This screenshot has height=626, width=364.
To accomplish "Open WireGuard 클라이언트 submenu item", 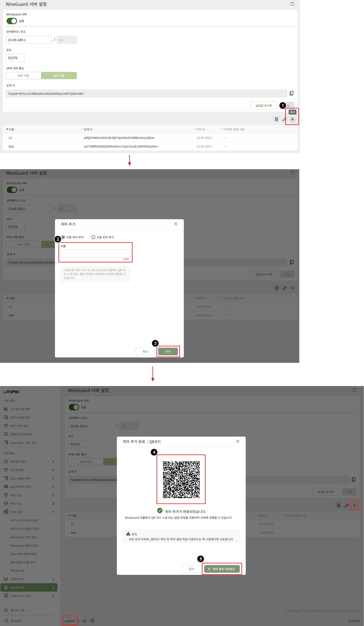I will click(24, 545).
